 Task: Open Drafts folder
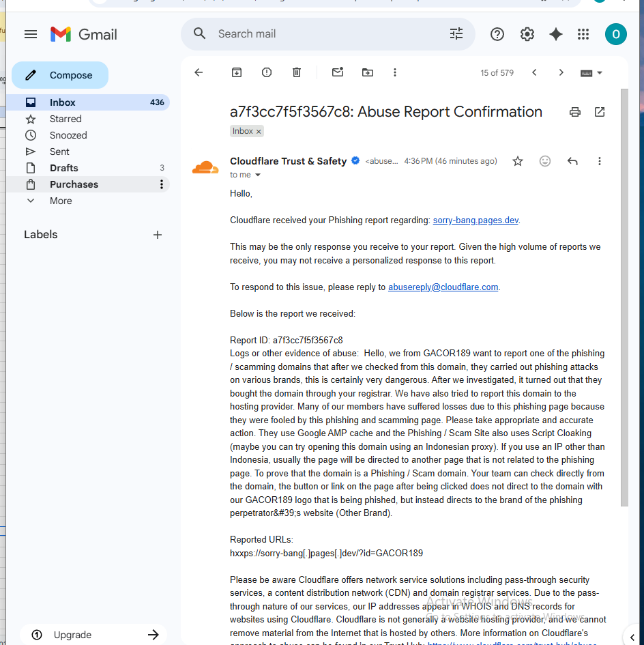coord(88,168)
